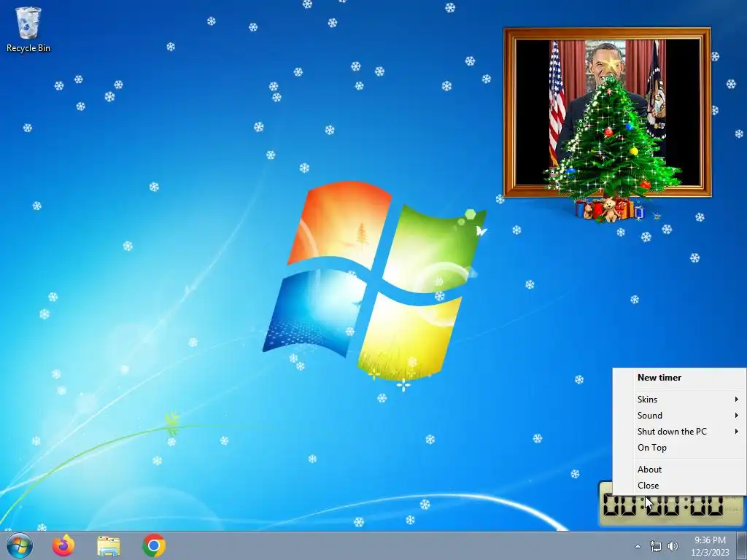Expand the Shut down the PC arrow
The height and width of the screenshot is (560, 747).
coord(737,432)
